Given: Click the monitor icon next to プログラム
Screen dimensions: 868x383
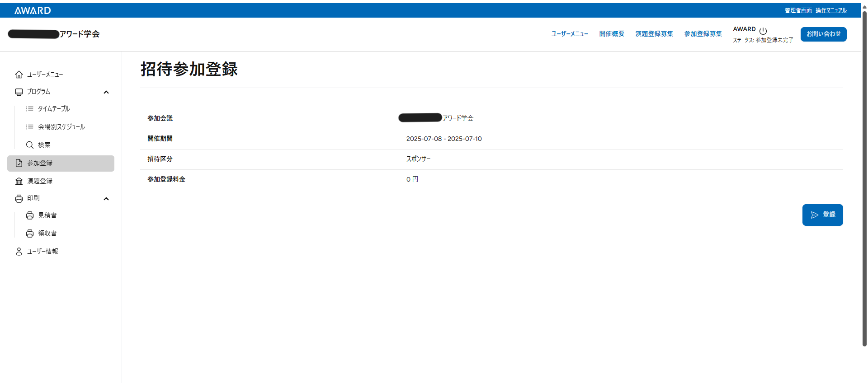Looking at the screenshot, I should 19,92.
